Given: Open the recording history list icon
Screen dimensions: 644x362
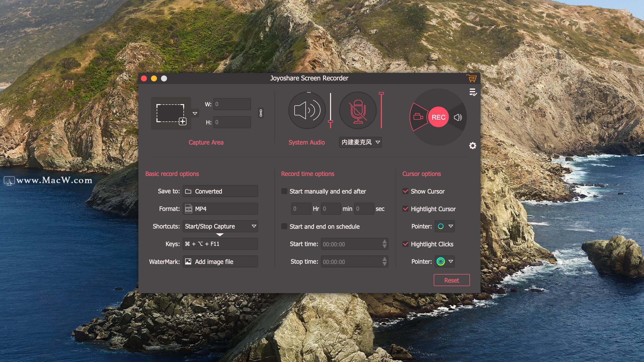Looking at the screenshot, I should coord(473,92).
